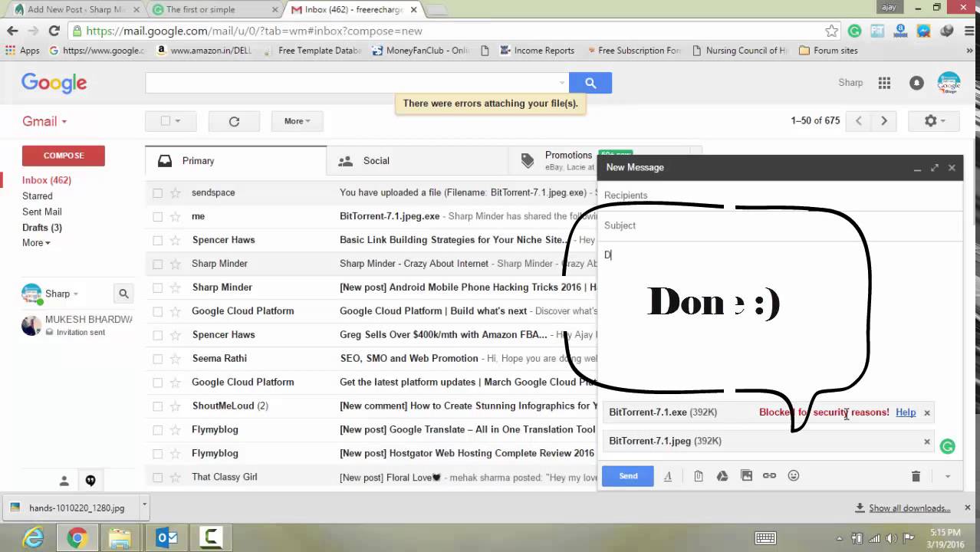
Task: Open formatting options in compose
Action: (x=667, y=476)
